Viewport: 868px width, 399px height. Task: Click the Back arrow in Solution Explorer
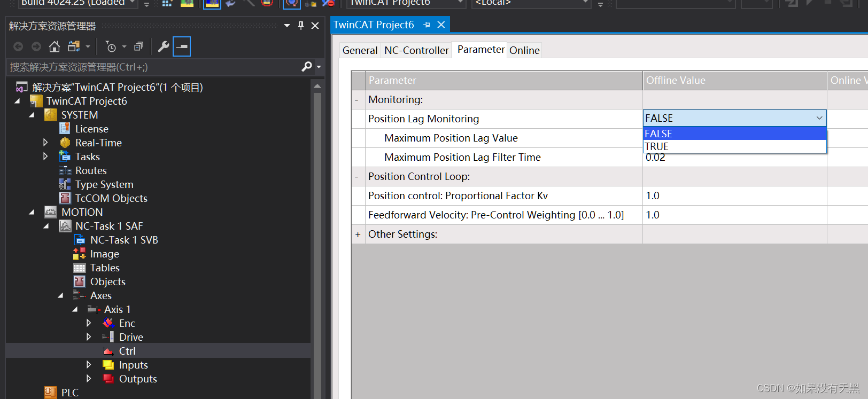click(x=18, y=46)
